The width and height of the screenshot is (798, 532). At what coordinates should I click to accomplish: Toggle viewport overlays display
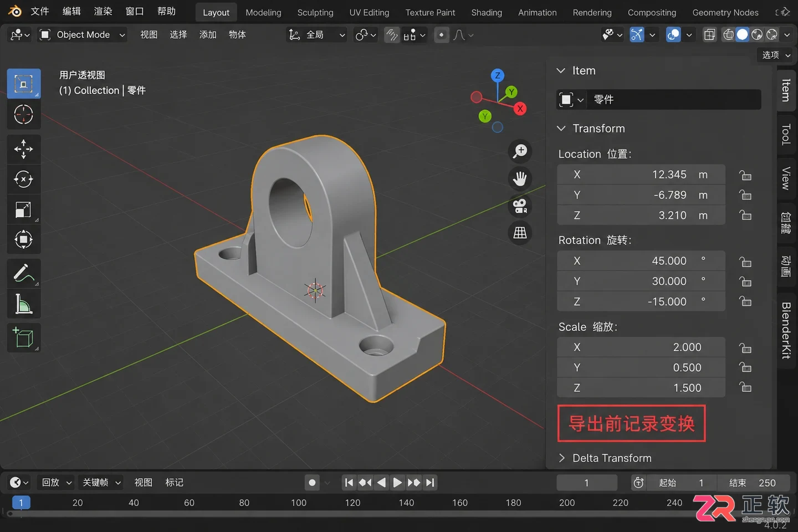click(x=673, y=35)
